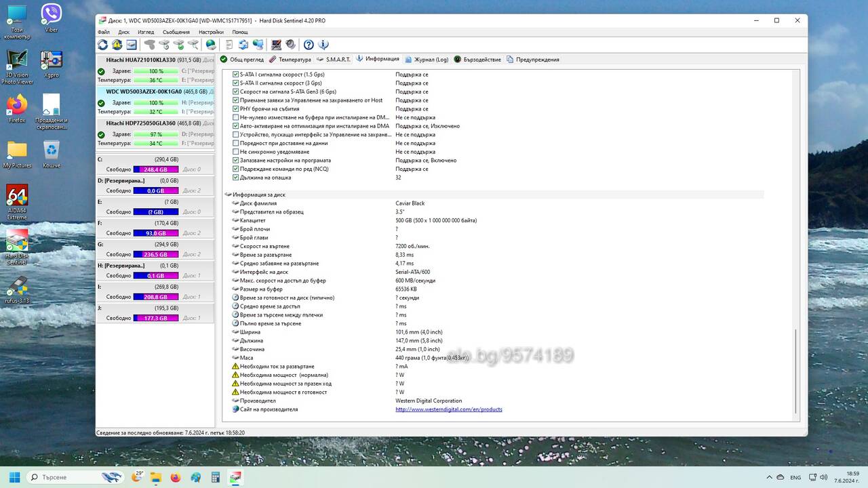Open the Изглед menu
The width and height of the screenshot is (868, 488).
click(146, 32)
